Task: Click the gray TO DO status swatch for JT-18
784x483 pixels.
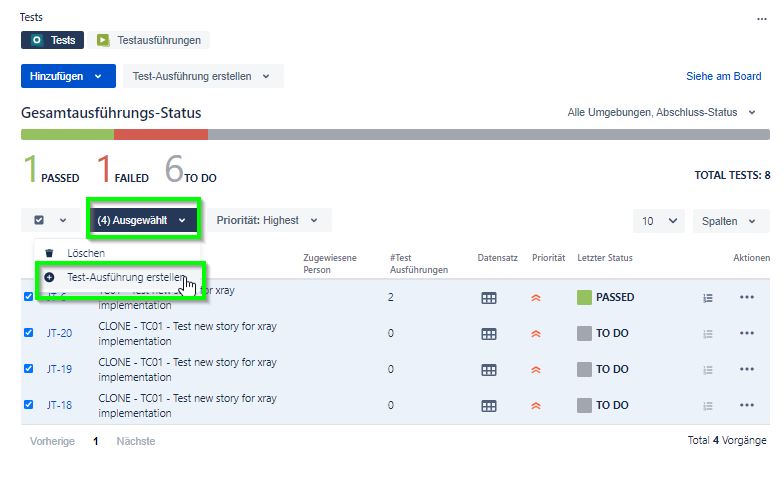Action: tap(584, 406)
